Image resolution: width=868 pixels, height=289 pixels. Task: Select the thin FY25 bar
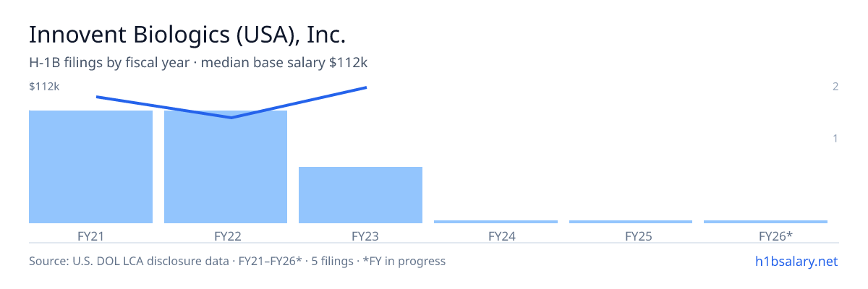click(x=631, y=222)
